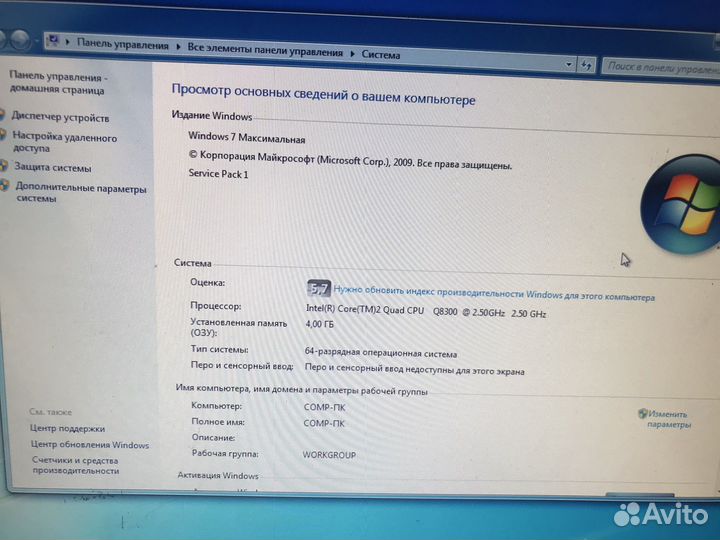Click 'WORKGROUP' workgroup value
The height and width of the screenshot is (540, 720).
pyautogui.click(x=329, y=455)
